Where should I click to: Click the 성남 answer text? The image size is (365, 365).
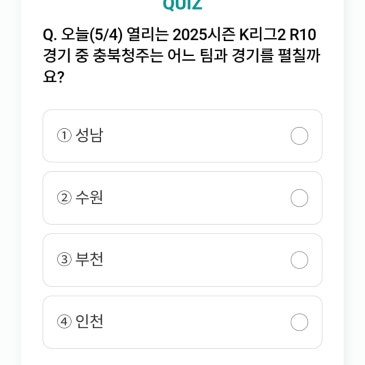(89, 136)
